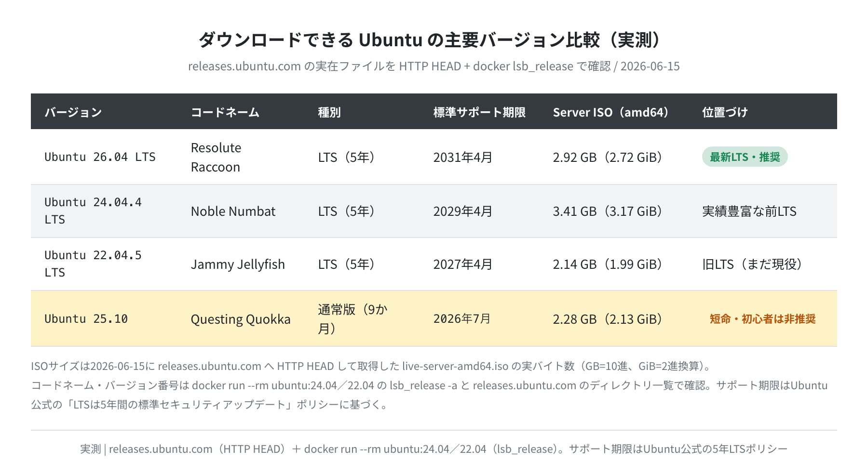Image resolution: width=868 pixels, height=475 pixels.
Task: Select the 短命・初心者は非推奨 orange label
Action: click(x=762, y=319)
